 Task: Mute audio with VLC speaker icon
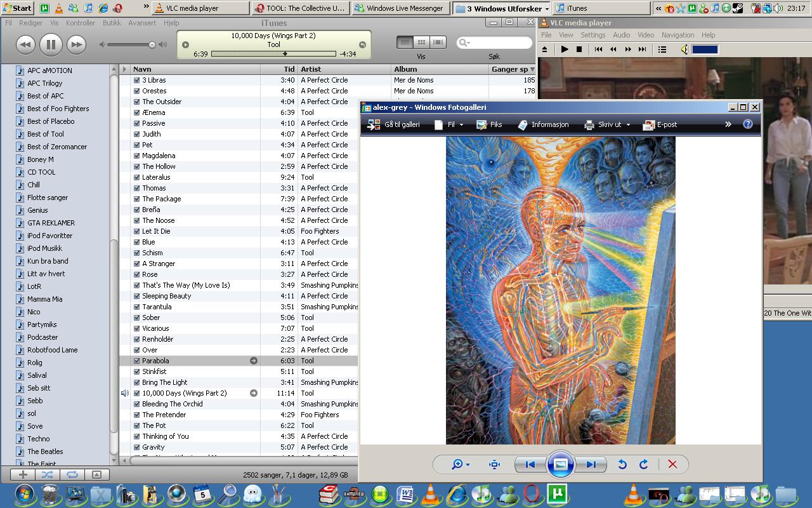click(684, 49)
